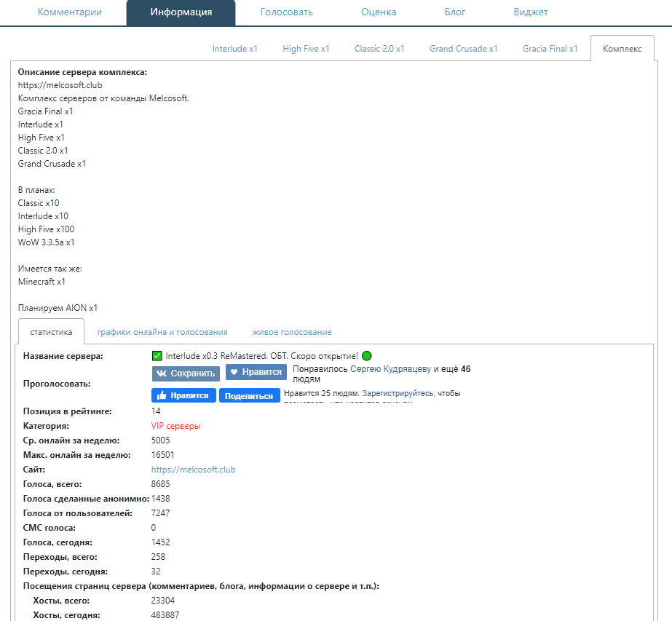The width and height of the screenshot is (672, 621).
Task: Click the VK heart Нравится button
Action: click(x=256, y=372)
